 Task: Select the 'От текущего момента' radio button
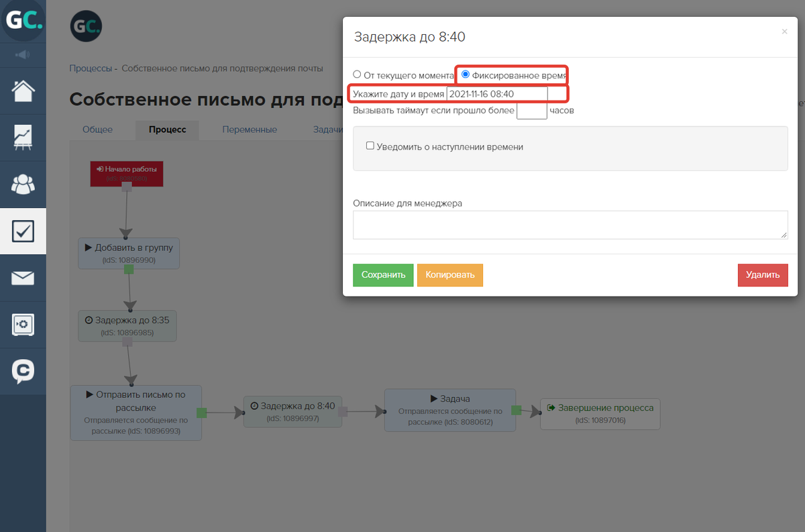[x=358, y=74]
